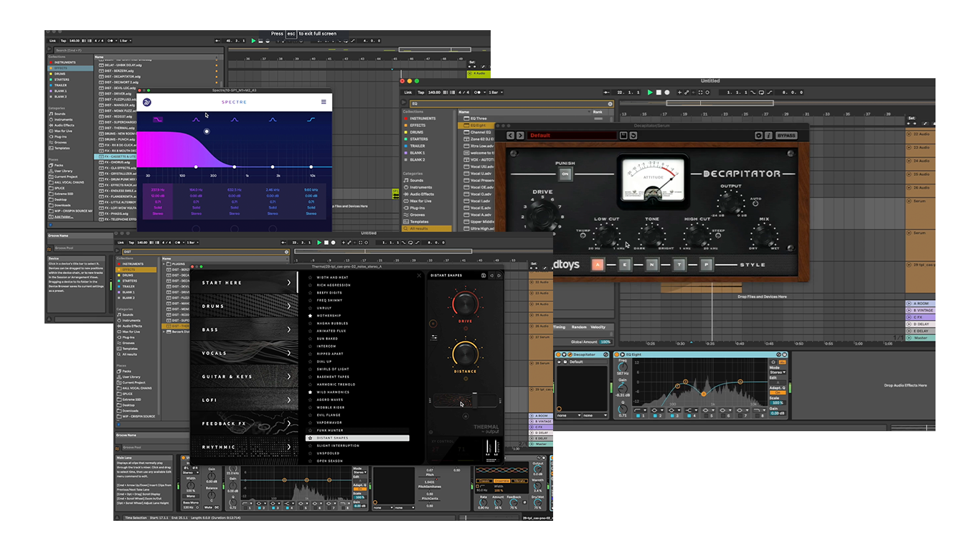Open Decapitator settings gear
Screen dimensions: 980x551
[x=758, y=135]
